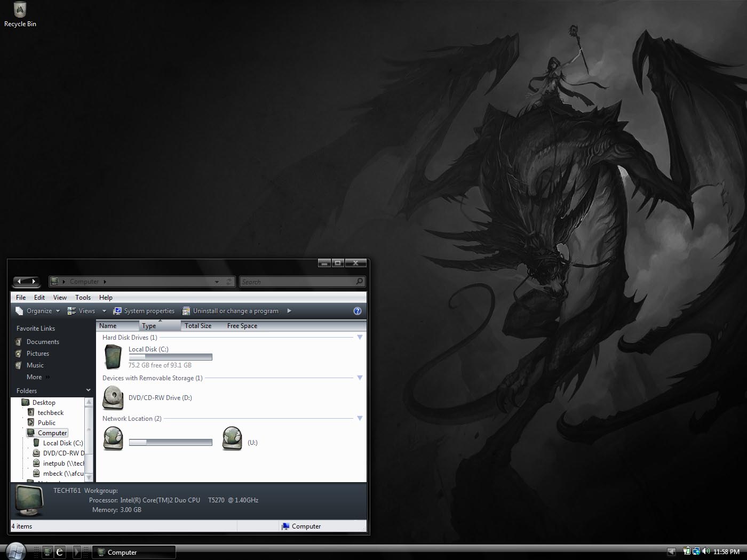The height and width of the screenshot is (560, 747).
Task: Collapse the Folders pane
Action: pyautogui.click(x=88, y=390)
